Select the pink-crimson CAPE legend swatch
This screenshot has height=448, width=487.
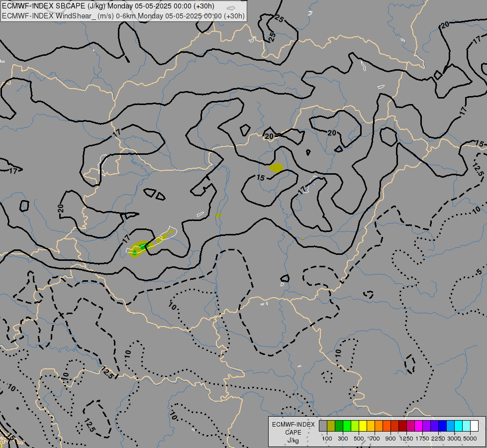coord(410,426)
